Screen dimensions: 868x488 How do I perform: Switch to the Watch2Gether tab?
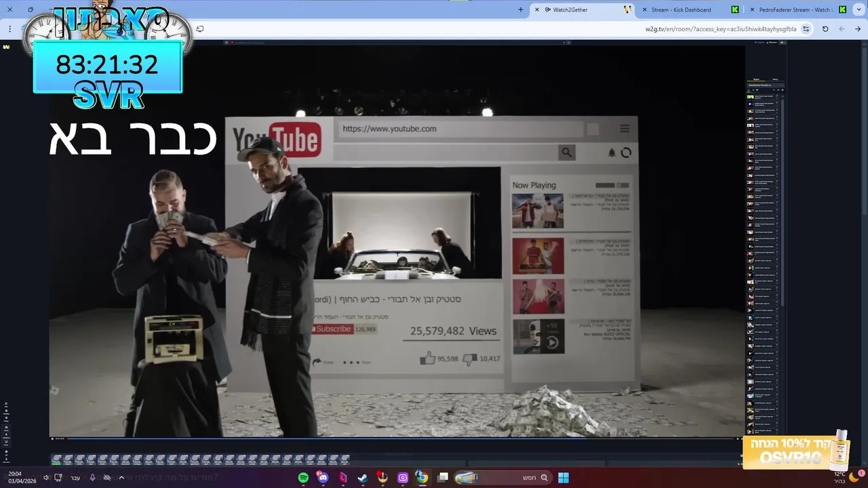[x=583, y=9]
